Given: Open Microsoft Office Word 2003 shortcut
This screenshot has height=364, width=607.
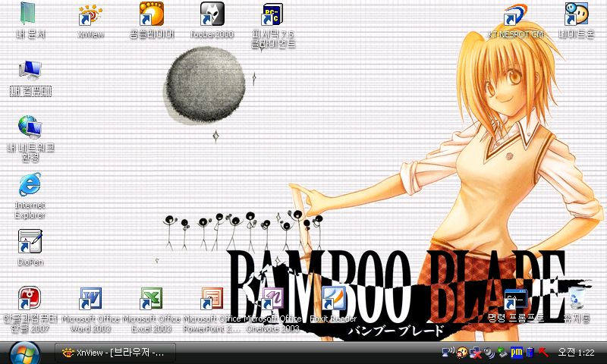Looking at the screenshot, I should pyautogui.click(x=91, y=299).
